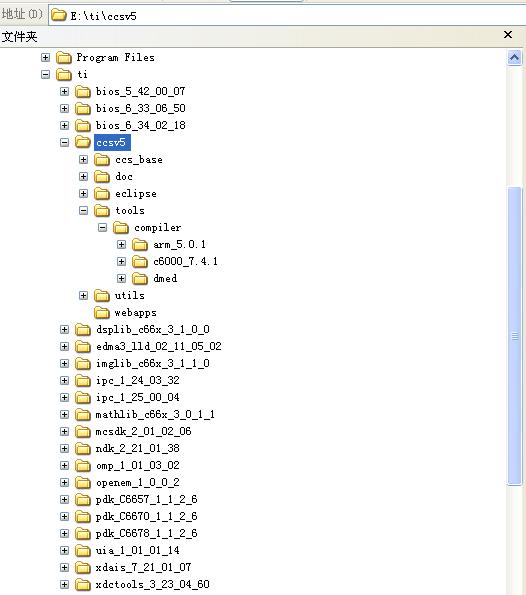Viewport: 526px width, 595px height.
Task: Expand the bios_6_33_06_50 node
Action: point(65,109)
